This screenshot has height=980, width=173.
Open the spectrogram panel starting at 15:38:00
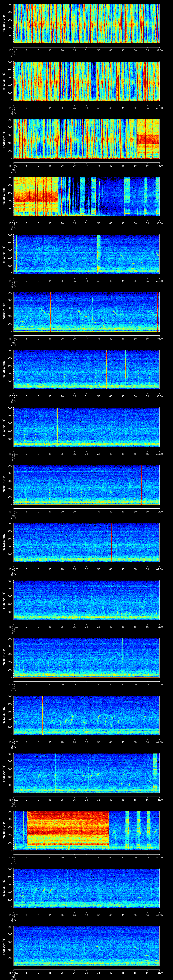86,427
